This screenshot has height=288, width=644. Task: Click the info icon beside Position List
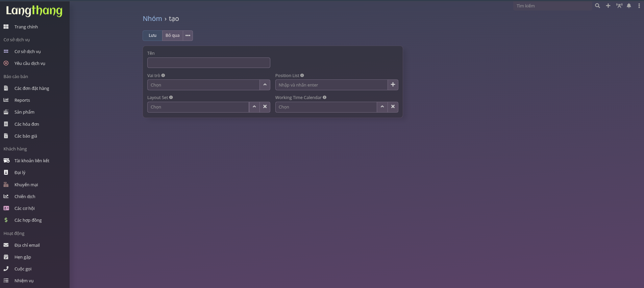click(302, 75)
